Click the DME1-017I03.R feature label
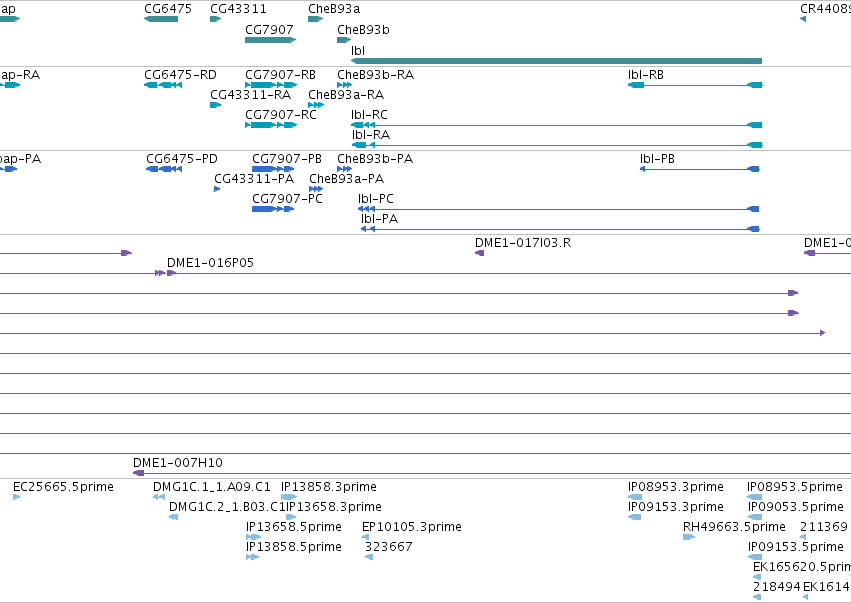The width and height of the screenshot is (851, 603). click(x=523, y=243)
